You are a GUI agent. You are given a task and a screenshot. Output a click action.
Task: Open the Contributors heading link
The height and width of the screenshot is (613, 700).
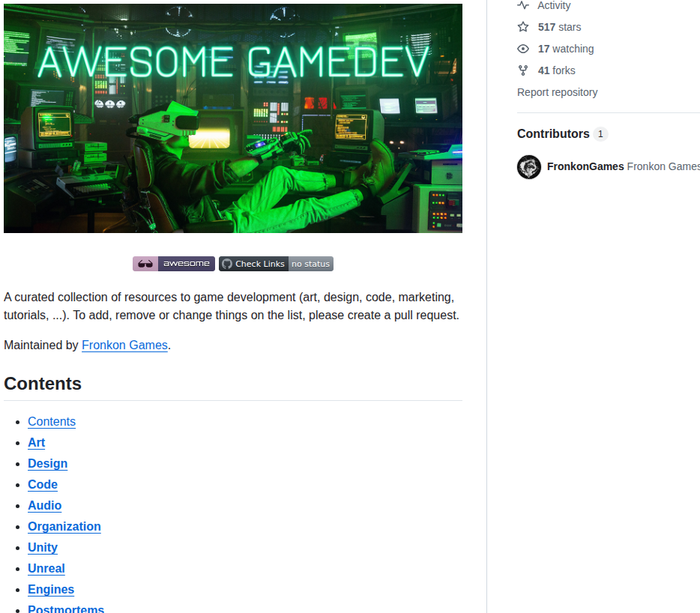(x=553, y=134)
